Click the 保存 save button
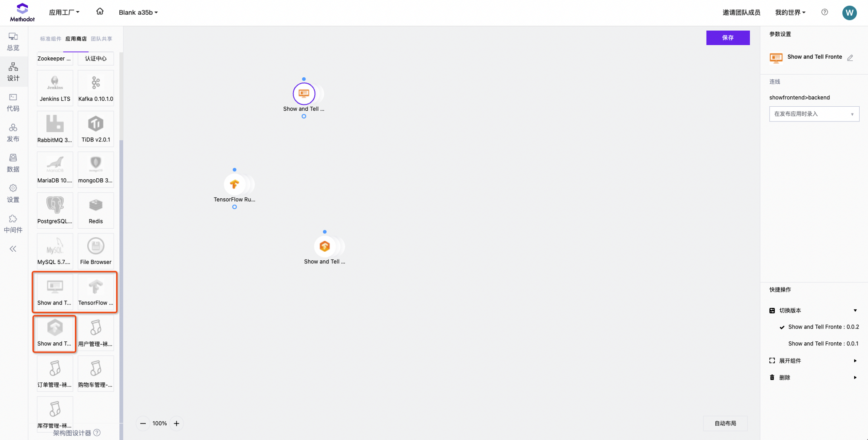 tap(727, 38)
